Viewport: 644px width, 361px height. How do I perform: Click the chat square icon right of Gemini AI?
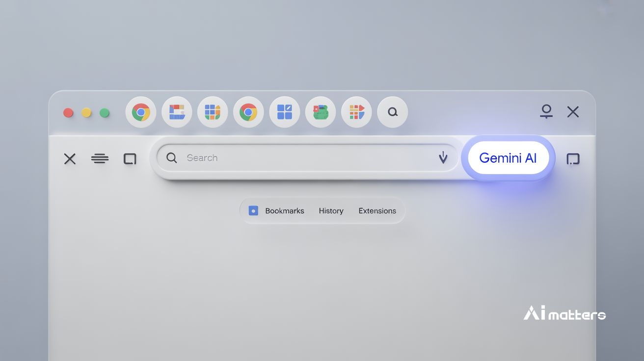pyautogui.click(x=573, y=159)
